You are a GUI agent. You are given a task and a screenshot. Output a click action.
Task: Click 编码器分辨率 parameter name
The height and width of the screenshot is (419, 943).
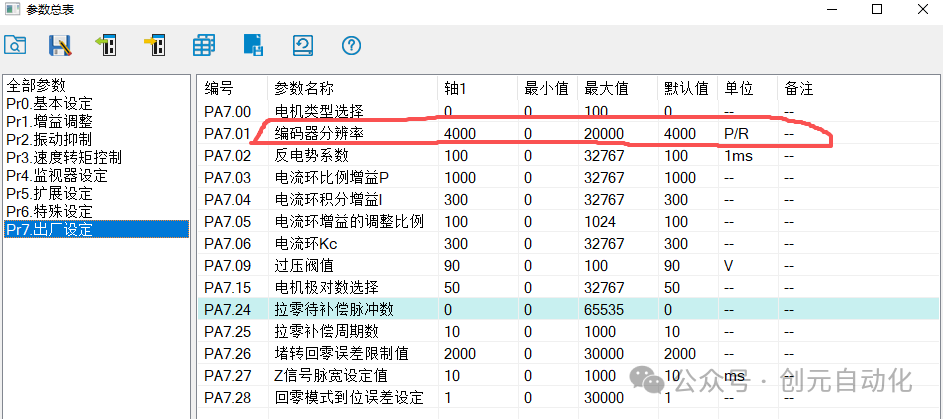[x=318, y=133]
